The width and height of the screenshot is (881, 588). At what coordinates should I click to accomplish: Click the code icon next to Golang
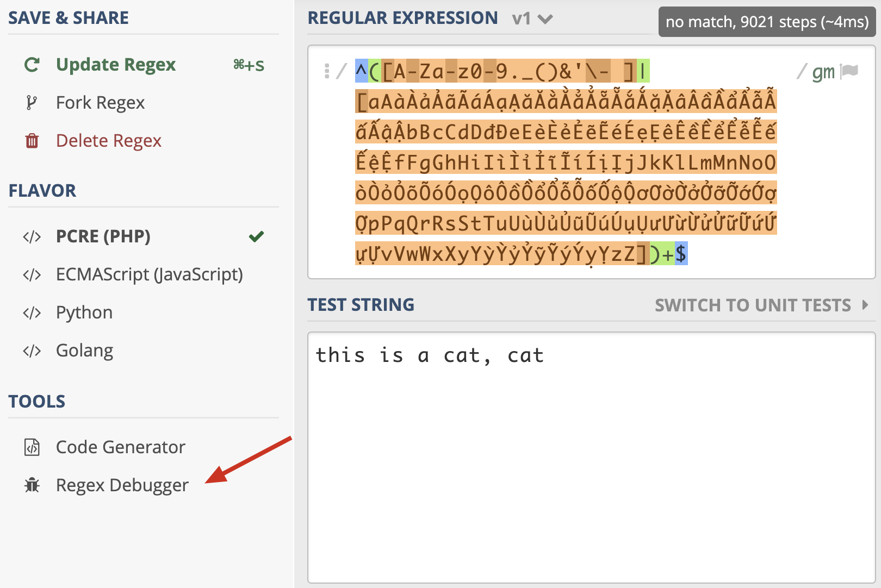[x=32, y=351]
